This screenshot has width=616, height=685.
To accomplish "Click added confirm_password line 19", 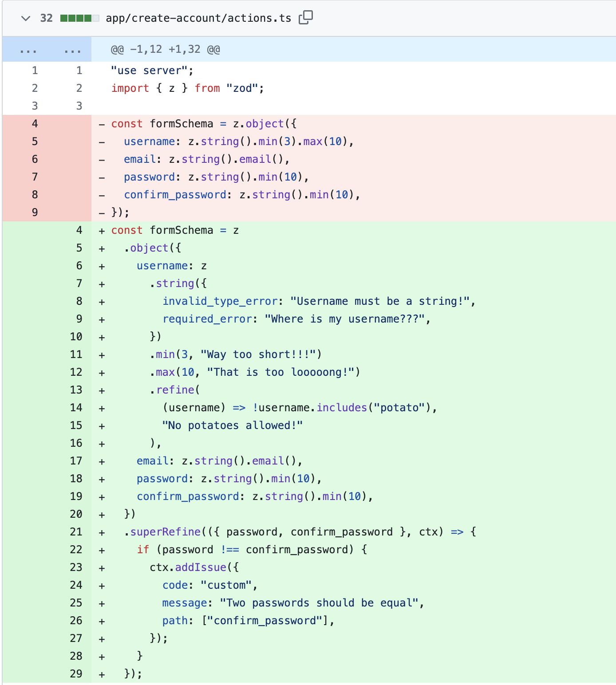I will (255, 496).
